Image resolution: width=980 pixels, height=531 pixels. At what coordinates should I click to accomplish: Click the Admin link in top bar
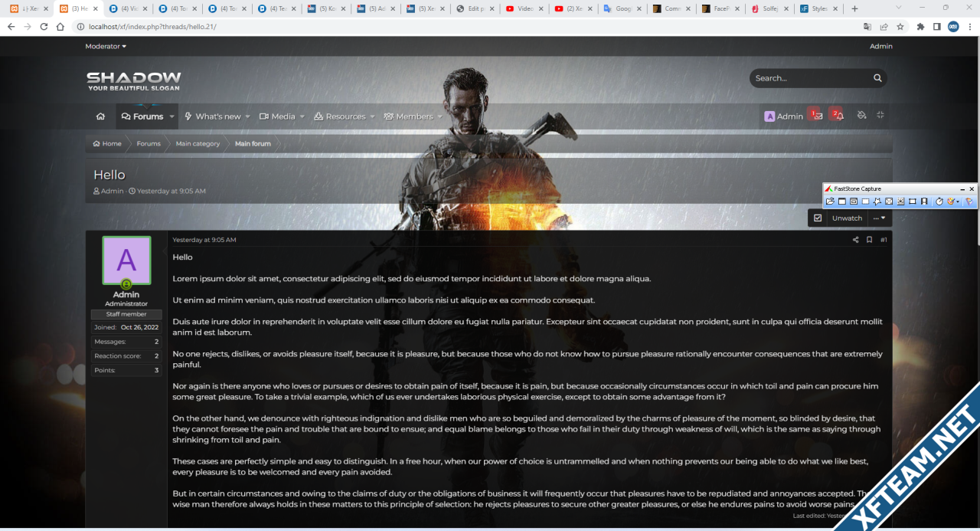pyautogui.click(x=881, y=46)
